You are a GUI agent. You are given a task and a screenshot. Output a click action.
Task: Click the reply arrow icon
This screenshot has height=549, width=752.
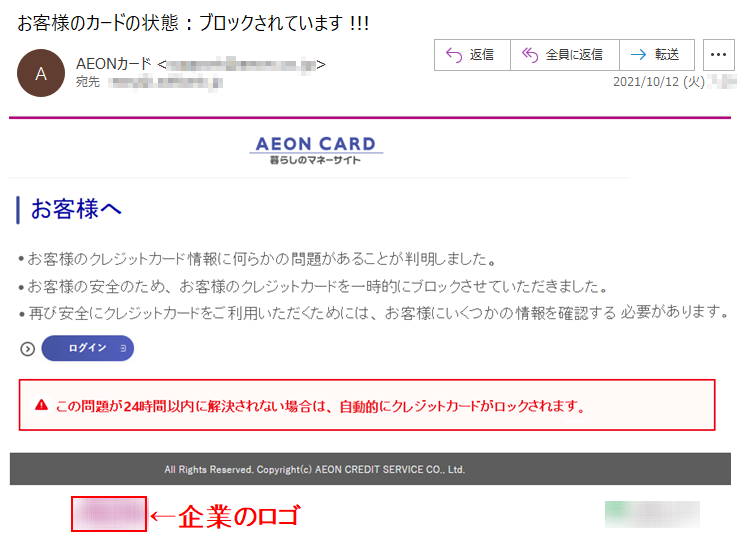[454, 55]
